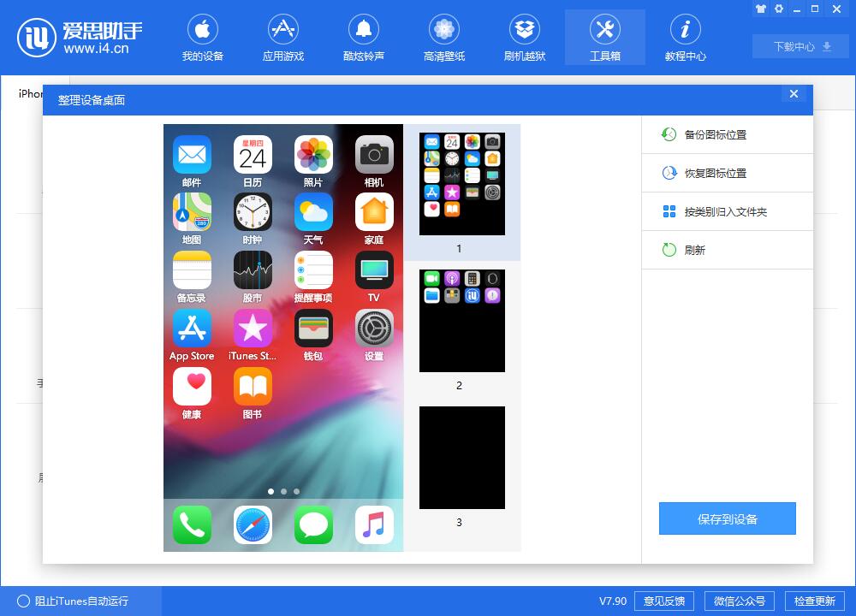This screenshot has height=616, width=856.
Task: Open the 刷机越狱 flash and jailbreak tool
Action: pyautogui.click(x=524, y=37)
